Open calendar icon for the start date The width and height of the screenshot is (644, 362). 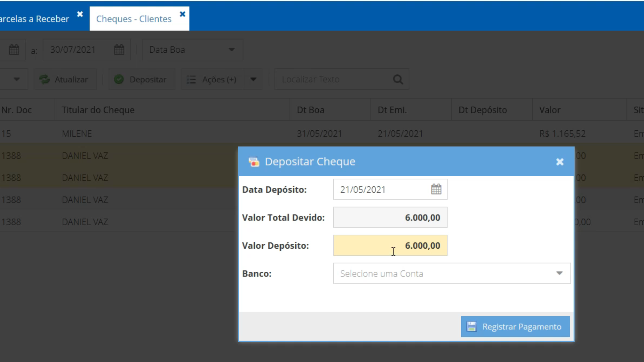click(x=14, y=50)
